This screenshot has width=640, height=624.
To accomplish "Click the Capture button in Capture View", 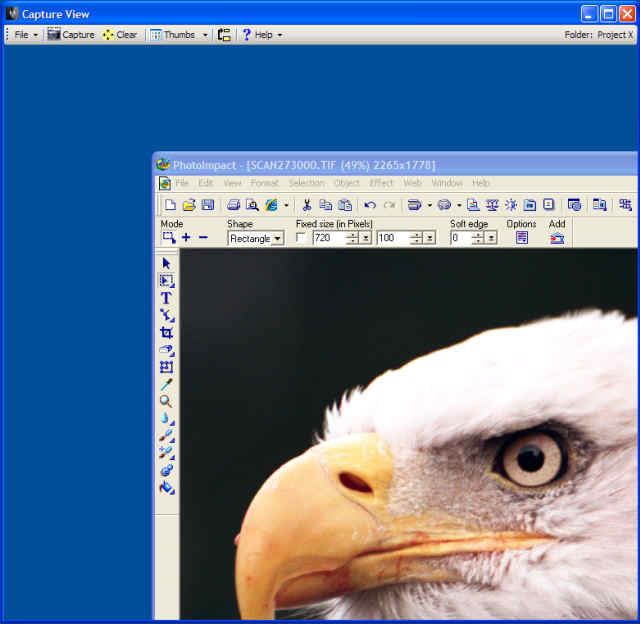I will tap(71, 35).
